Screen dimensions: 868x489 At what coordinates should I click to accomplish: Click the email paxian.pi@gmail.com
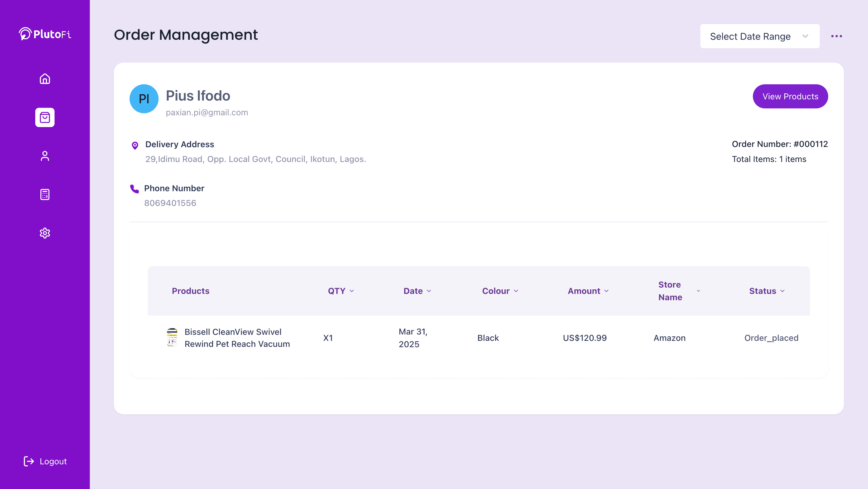coord(207,112)
